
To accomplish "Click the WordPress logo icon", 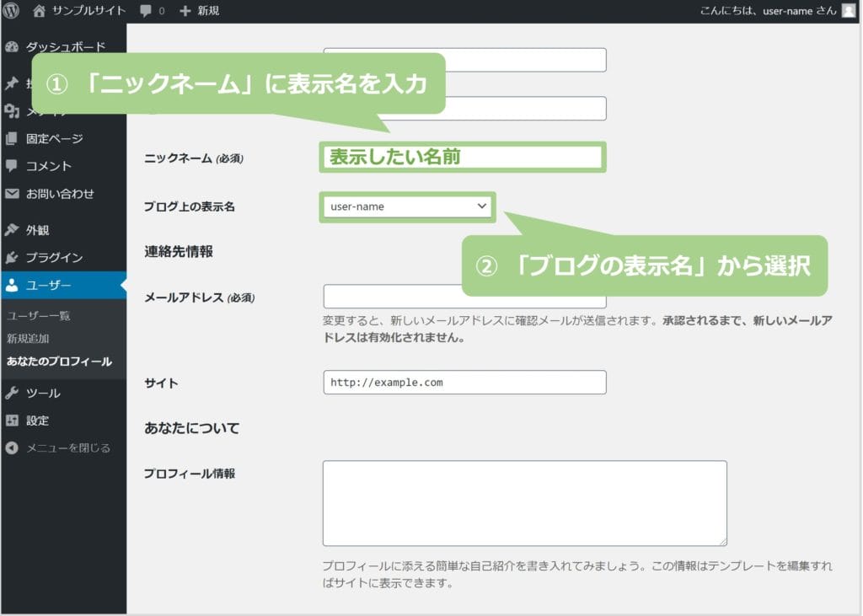I will point(12,11).
